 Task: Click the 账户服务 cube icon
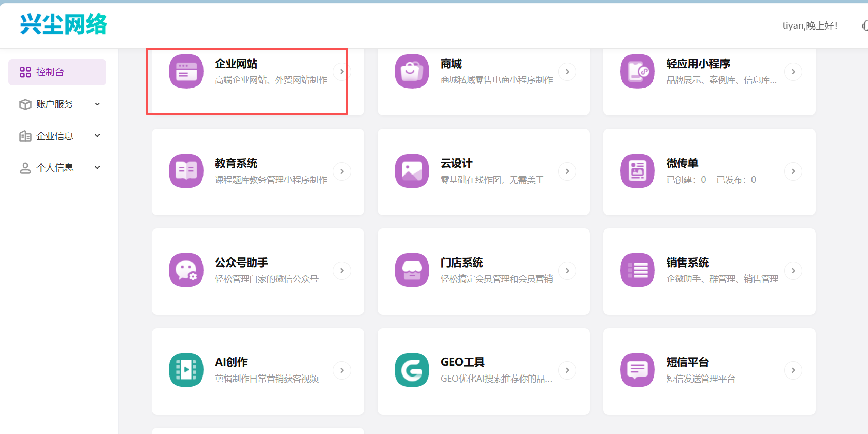coord(25,104)
